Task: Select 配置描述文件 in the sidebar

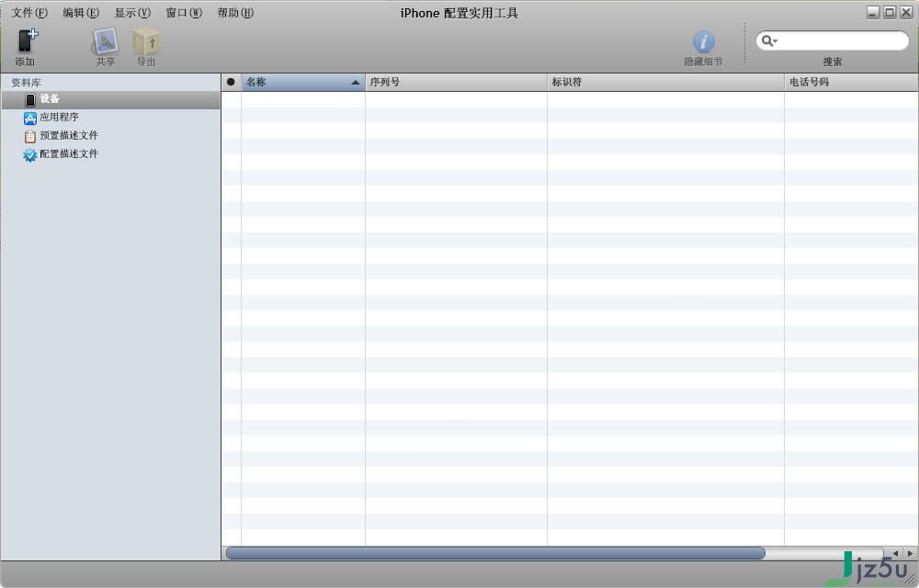Action: point(111,154)
